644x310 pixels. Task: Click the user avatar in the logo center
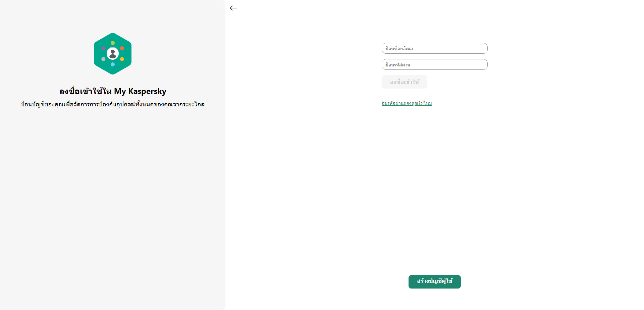[113, 53]
